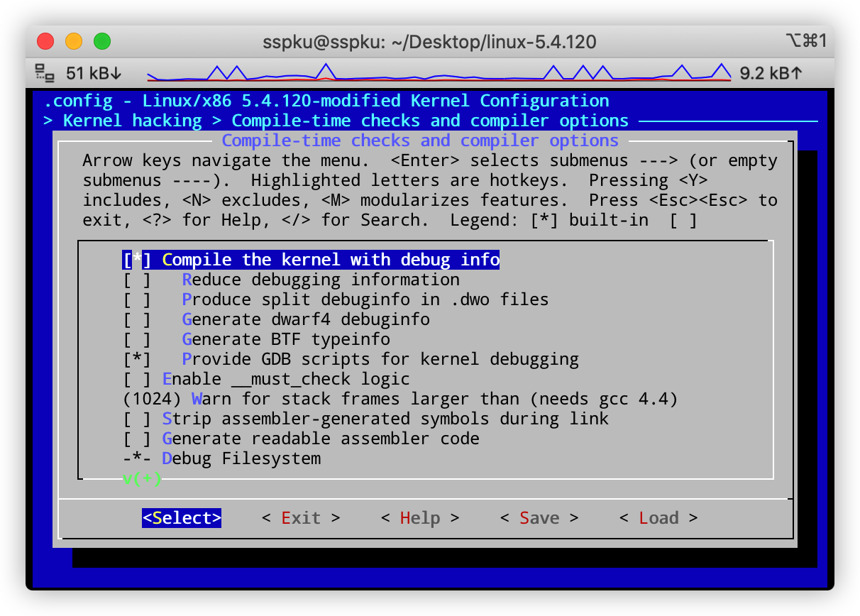Toggle Reduce debugging information checkbox

[x=137, y=280]
